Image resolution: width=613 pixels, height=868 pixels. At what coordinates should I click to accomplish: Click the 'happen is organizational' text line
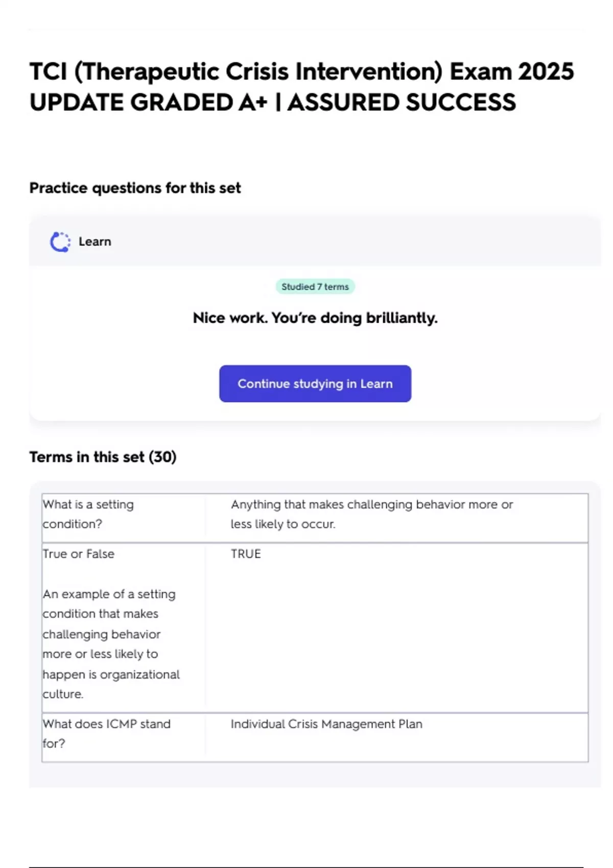111,674
